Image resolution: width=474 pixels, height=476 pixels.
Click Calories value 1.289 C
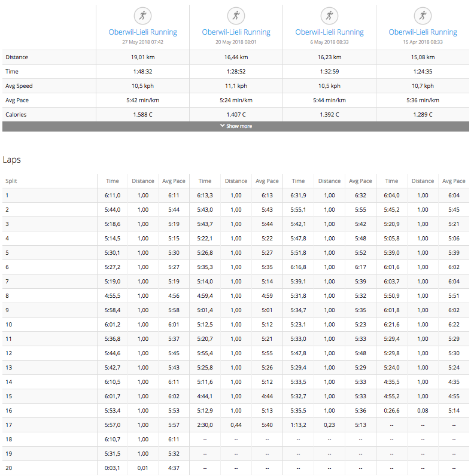tap(423, 114)
